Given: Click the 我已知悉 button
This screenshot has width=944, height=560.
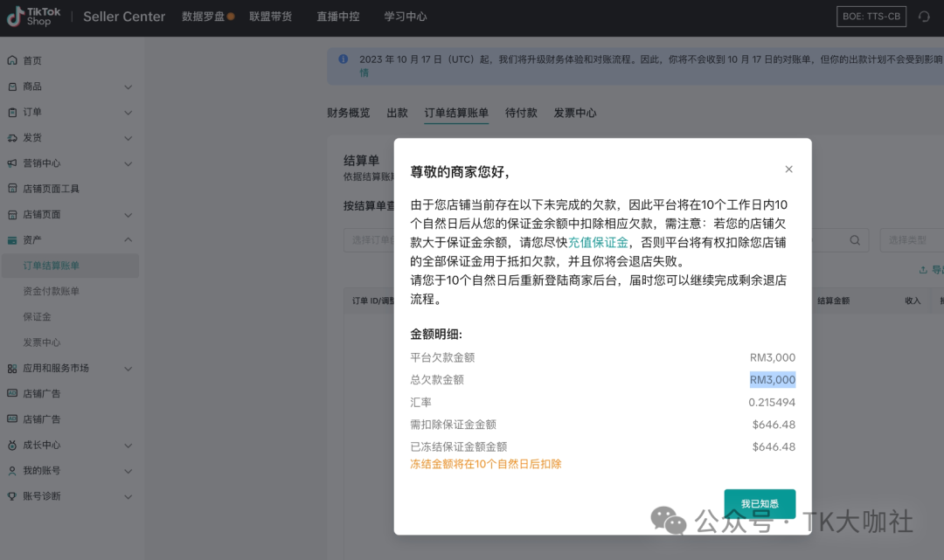Looking at the screenshot, I should tap(760, 504).
